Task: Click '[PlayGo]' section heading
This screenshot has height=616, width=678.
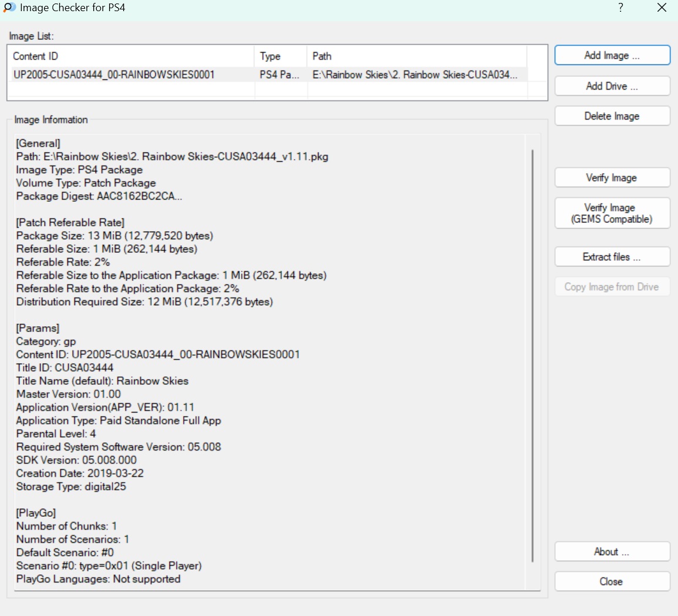Action: pos(36,513)
